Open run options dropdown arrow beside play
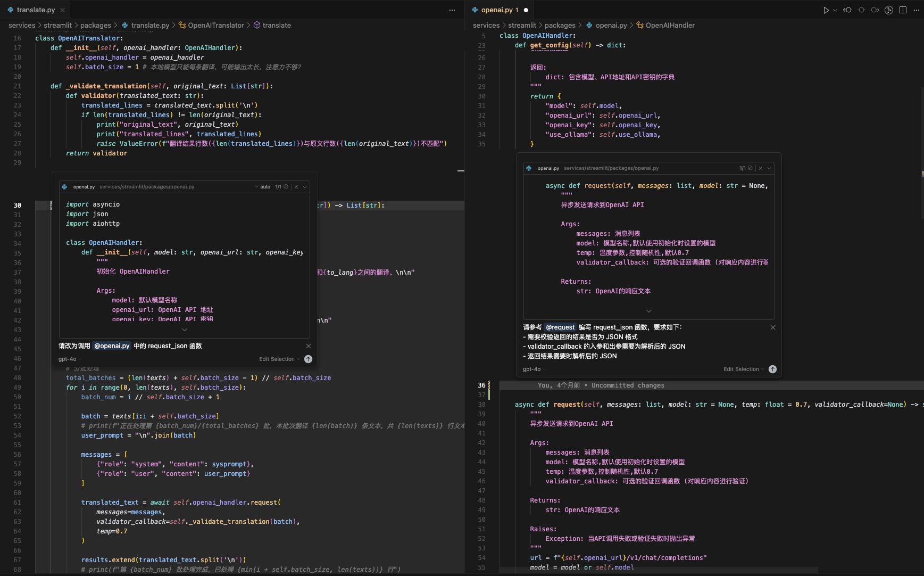Screen dimensions: 924x576 835,10
